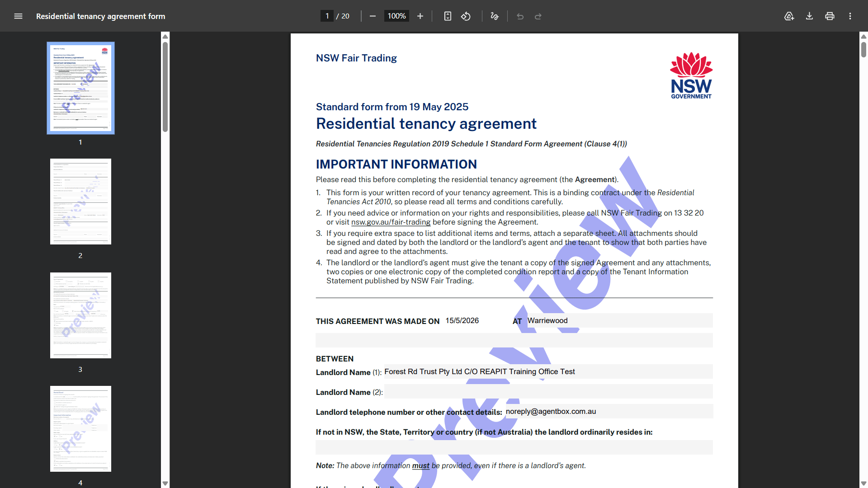Edit the 100% zoom level field

pyautogui.click(x=396, y=16)
